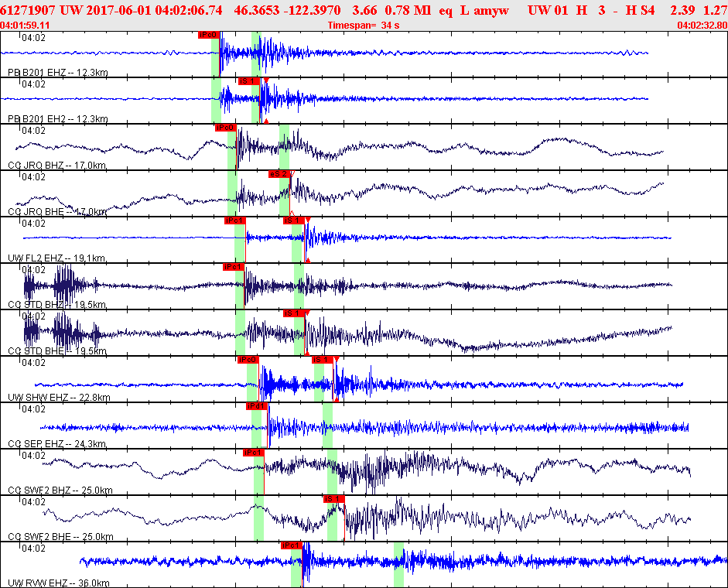The height and width of the screenshot is (588, 728).
Task: Click the iS 1 pick marker on CC SWF2 BHE
Action: [x=334, y=499]
